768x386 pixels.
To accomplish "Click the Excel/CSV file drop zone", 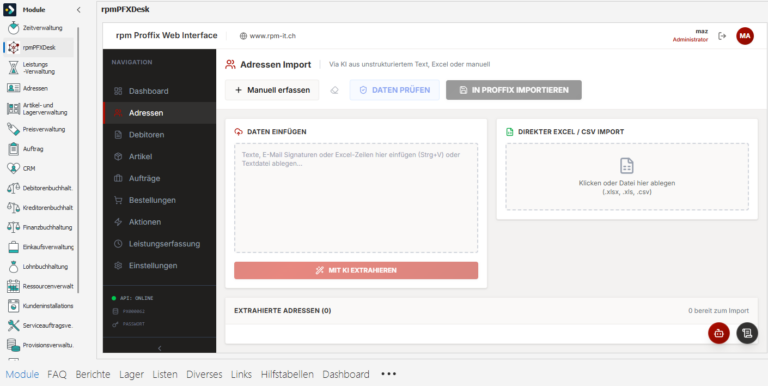I will tap(627, 177).
